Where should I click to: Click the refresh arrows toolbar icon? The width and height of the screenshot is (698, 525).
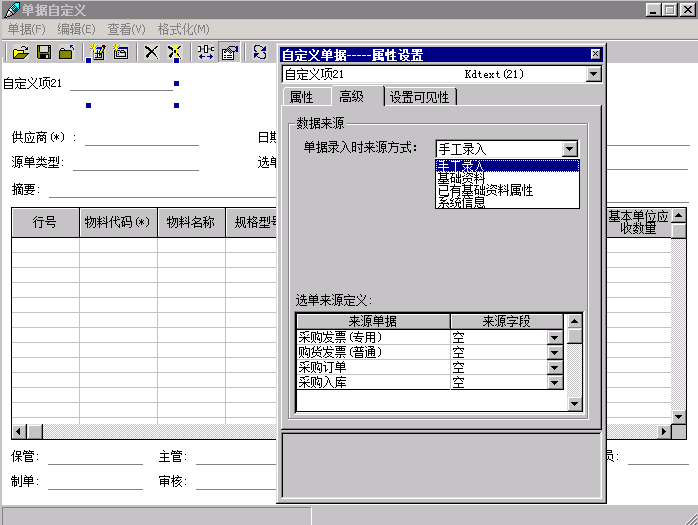click(x=260, y=52)
